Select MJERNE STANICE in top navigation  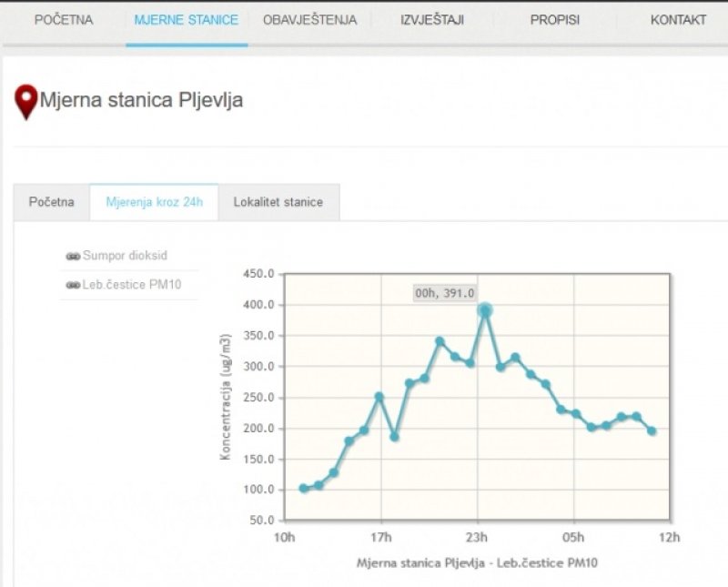(x=186, y=20)
